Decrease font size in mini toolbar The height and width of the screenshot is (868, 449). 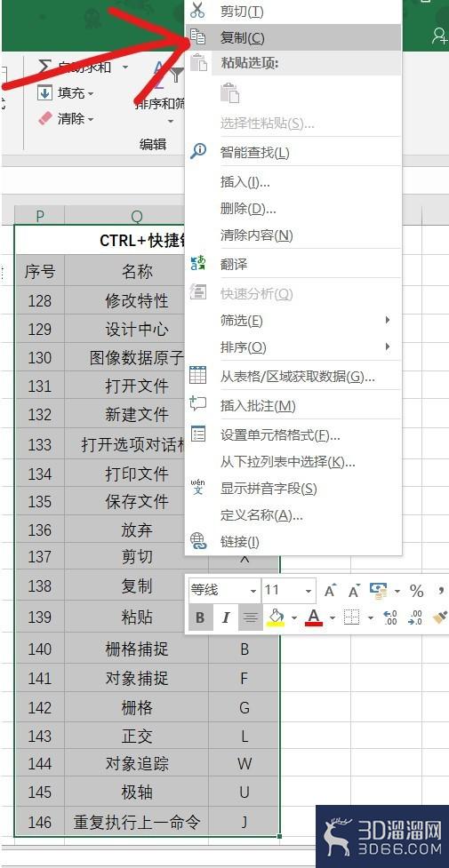[x=354, y=591]
